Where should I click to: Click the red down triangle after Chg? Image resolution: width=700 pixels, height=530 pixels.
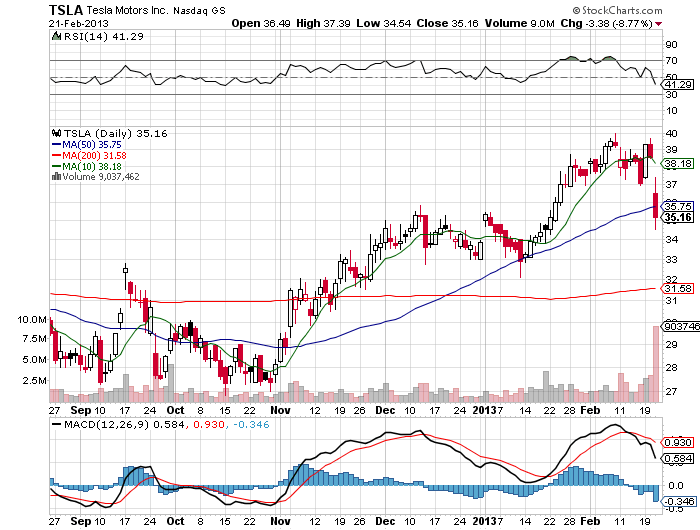[x=659, y=24]
